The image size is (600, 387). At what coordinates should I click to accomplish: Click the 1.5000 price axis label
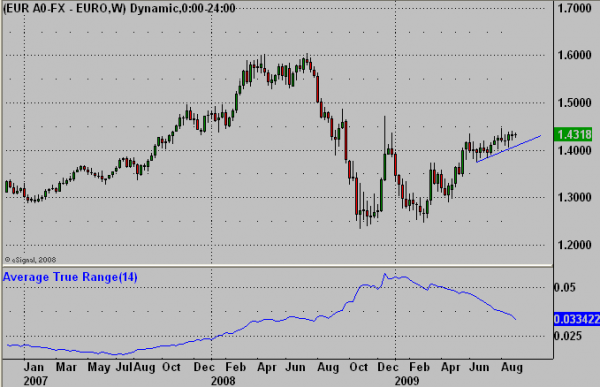coord(574,103)
